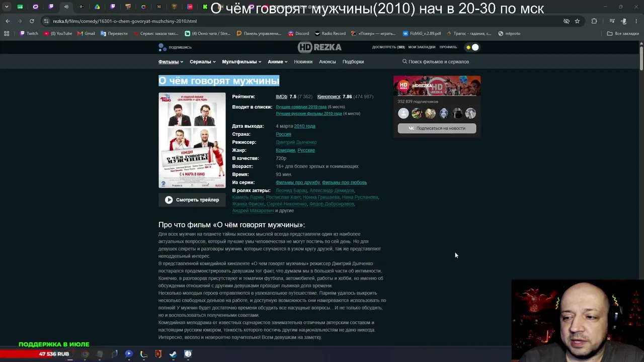Open actor Леонид Барац link
The image size is (644, 362).
click(x=291, y=191)
